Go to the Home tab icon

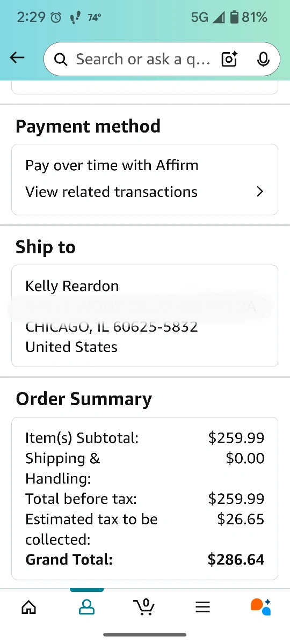click(x=28, y=607)
